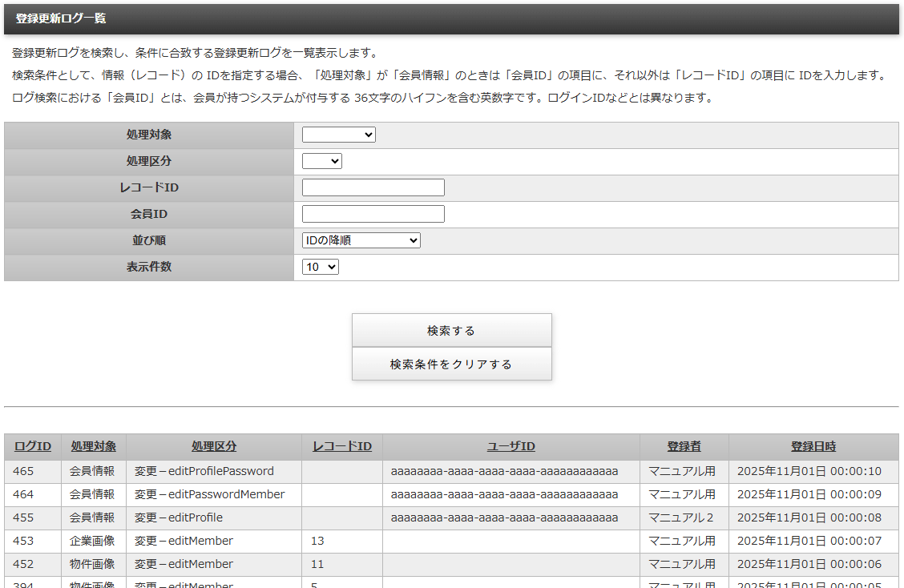Screen dimensions: 904x588
Task: Open the 表示件数 dropdown showing 10
Action: pyautogui.click(x=320, y=266)
